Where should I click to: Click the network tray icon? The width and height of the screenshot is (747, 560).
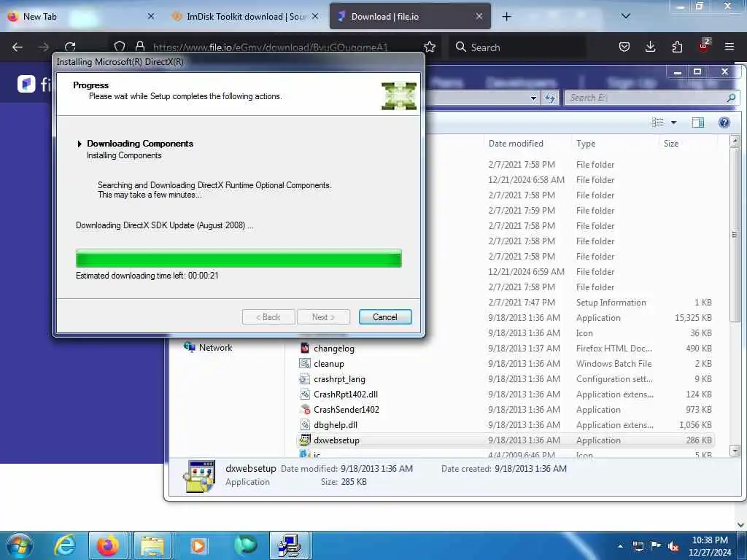(x=638, y=546)
